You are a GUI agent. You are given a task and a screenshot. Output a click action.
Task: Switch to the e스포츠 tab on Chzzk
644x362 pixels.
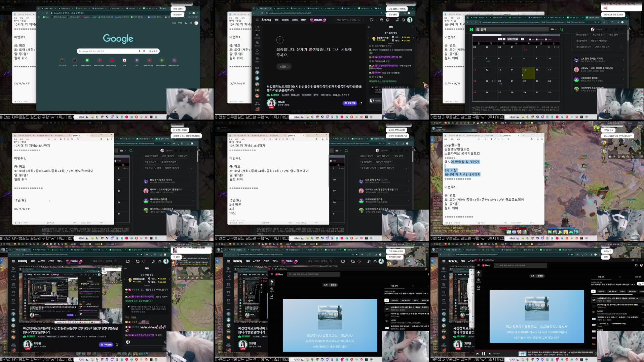click(x=285, y=20)
